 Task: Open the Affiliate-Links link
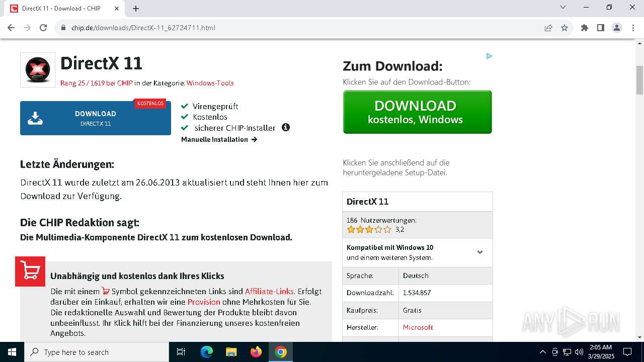(x=269, y=291)
